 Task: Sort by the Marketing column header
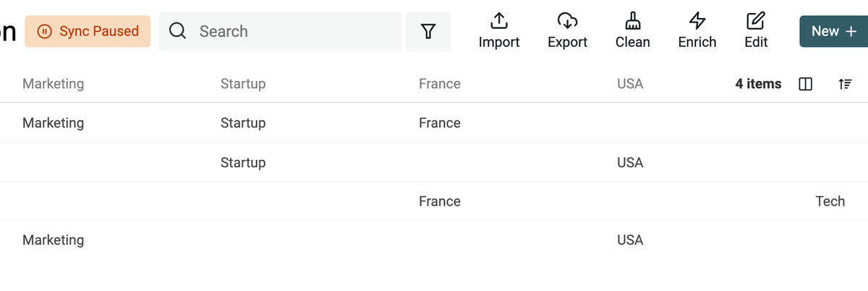pos(53,84)
